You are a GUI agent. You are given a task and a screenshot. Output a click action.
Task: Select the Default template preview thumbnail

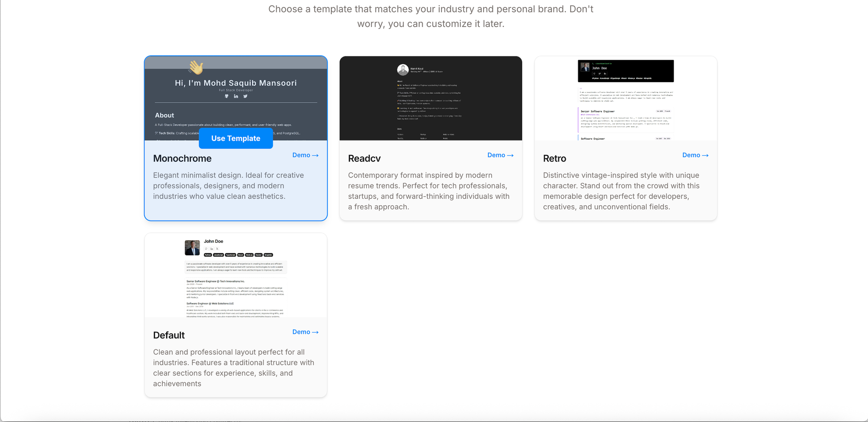coord(236,275)
